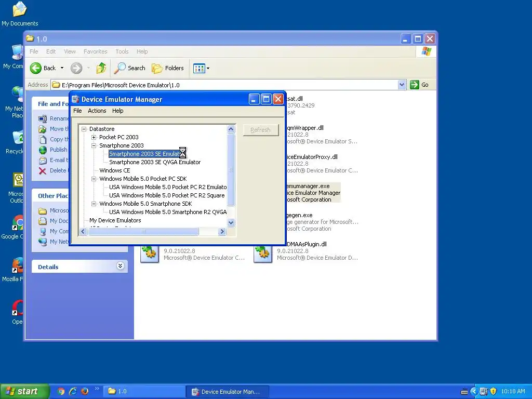
Task: Click the Back arrow icon in Explorer
Action: point(36,68)
